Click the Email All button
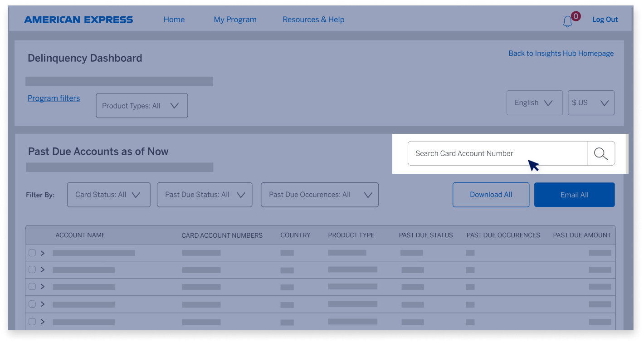Screen dimensions: 644x343 [574, 195]
